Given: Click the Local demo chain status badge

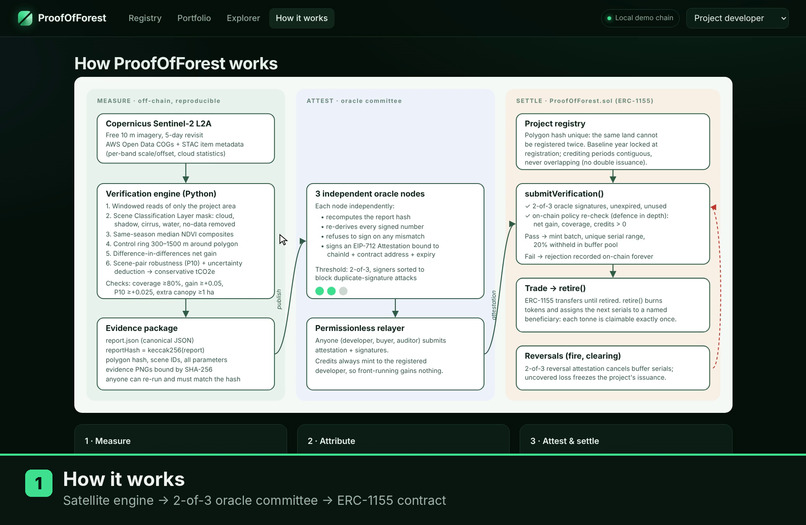Looking at the screenshot, I should (640, 18).
